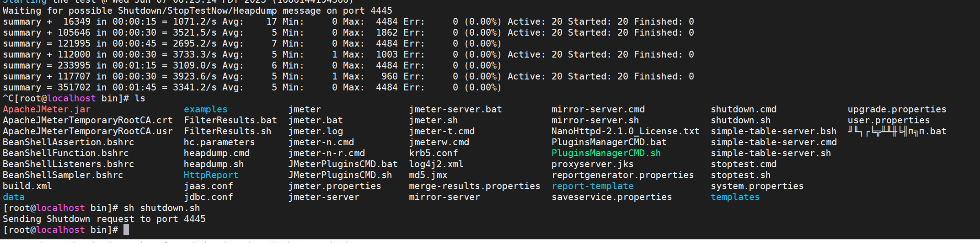The width and height of the screenshot is (980, 243).
Task: Select the templates directory entry
Action: point(735,197)
